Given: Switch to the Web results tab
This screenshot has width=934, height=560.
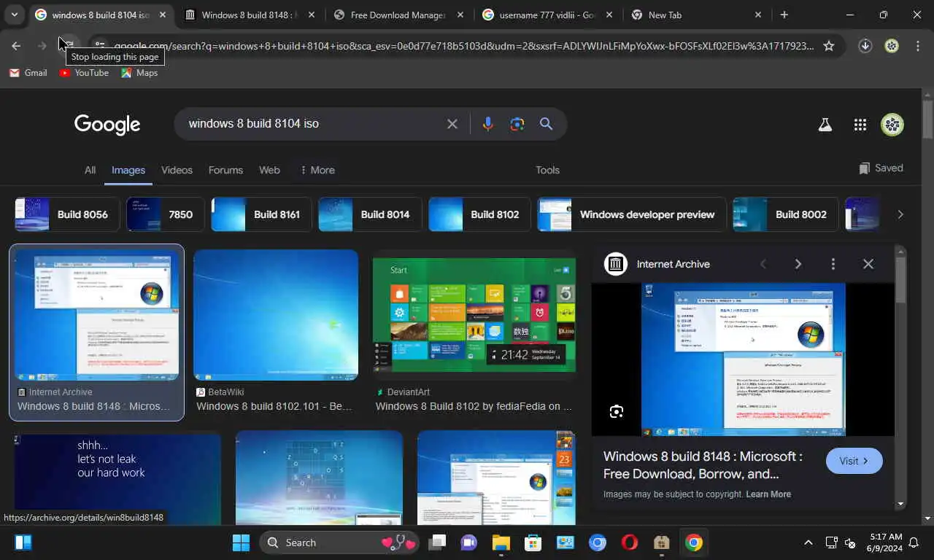Looking at the screenshot, I should [x=269, y=170].
